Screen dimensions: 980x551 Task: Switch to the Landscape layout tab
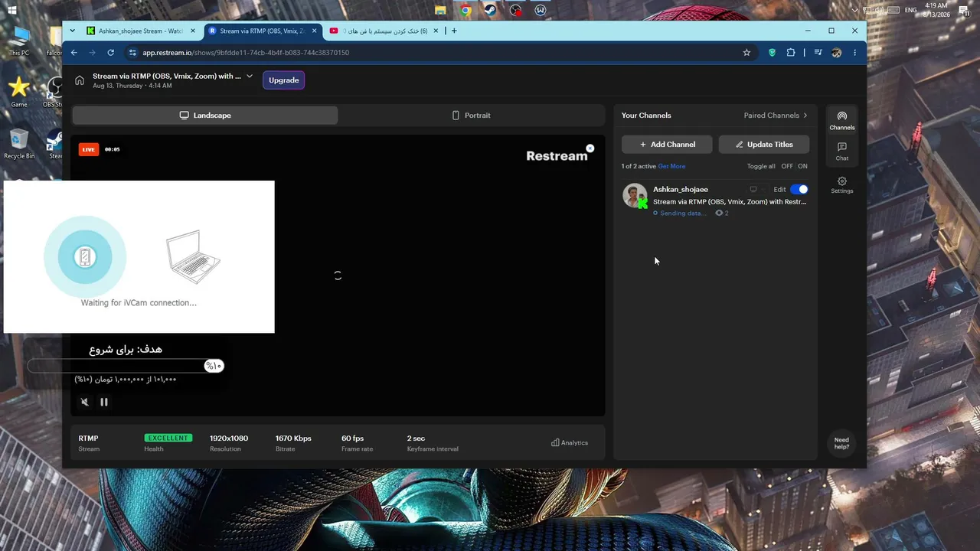click(x=205, y=116)
